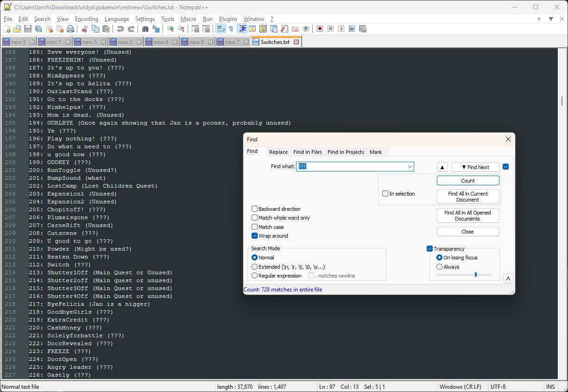The height and width of the screenshot is (392, 568).
Task: Open the Document Map icon
Action: pyautogui.click(x=263, y=29)
